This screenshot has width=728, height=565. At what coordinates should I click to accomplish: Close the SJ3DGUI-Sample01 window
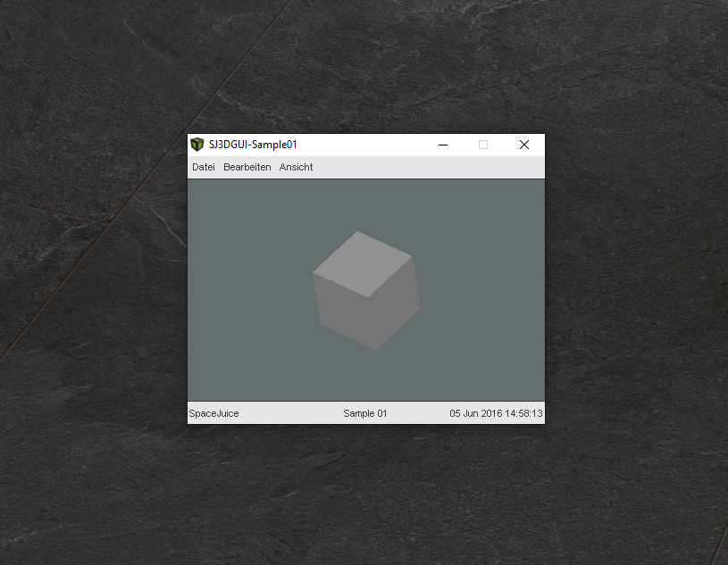tap(524, 145)
